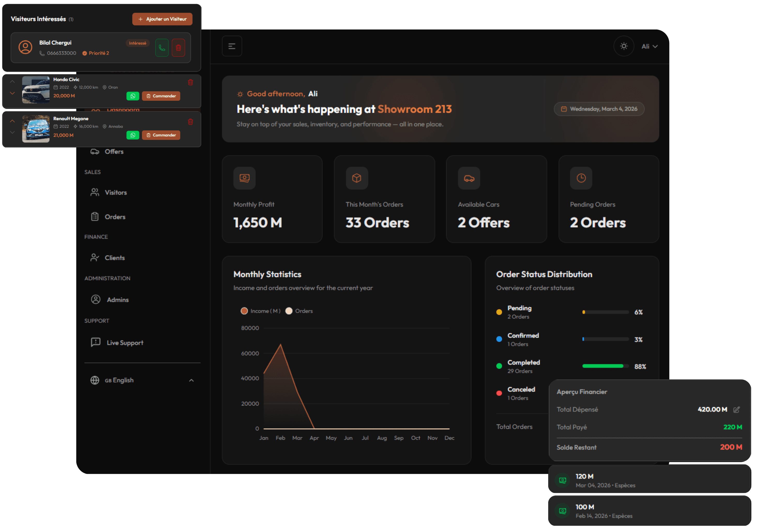Open Live Support from the sidebar
The width and height of the screenshot is (760, 532).
(x=125, y=343)
